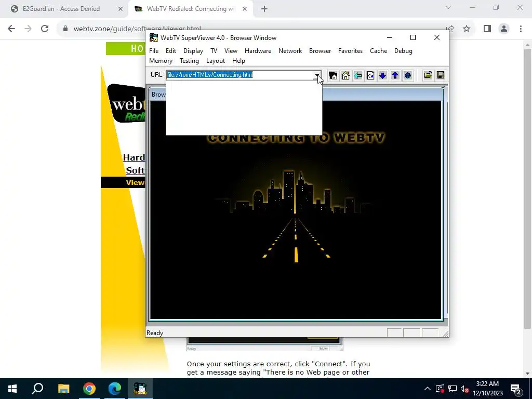Click the Chrome page vertical scrollbar
The image size is (532, 399).
pos(527,188)
